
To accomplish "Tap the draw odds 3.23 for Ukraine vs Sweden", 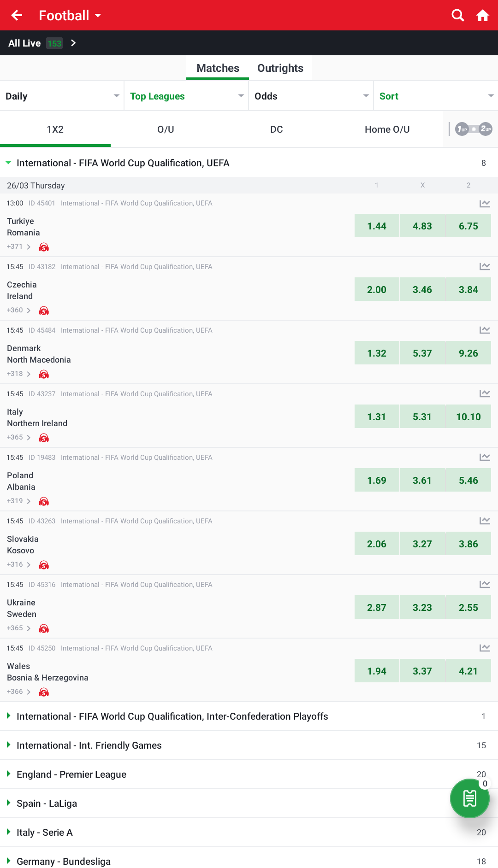I will tap(422, 607).
